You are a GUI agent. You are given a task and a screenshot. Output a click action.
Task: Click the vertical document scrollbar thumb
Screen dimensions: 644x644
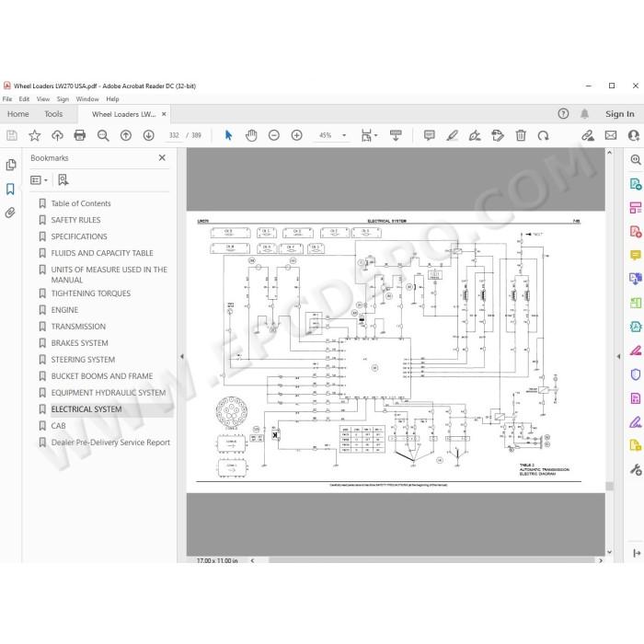tap(609, 486)
